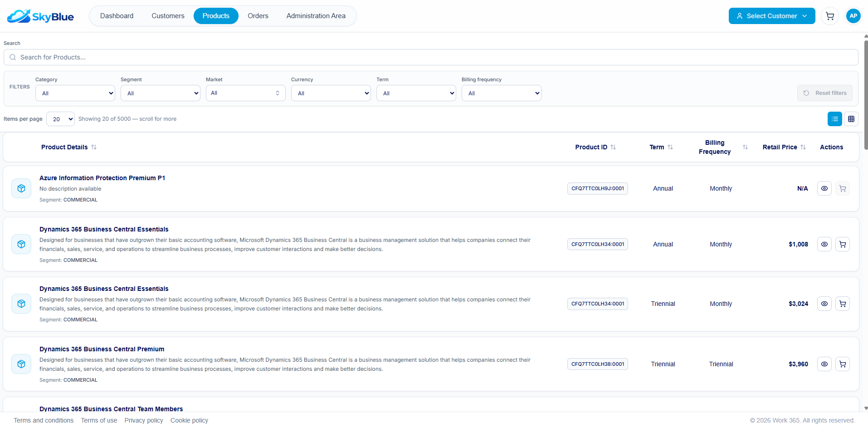Image resolution: width=868 pixels, height=428 pixels.
Task: Change items per page dropdown
Action: click(x=60, y=119)
